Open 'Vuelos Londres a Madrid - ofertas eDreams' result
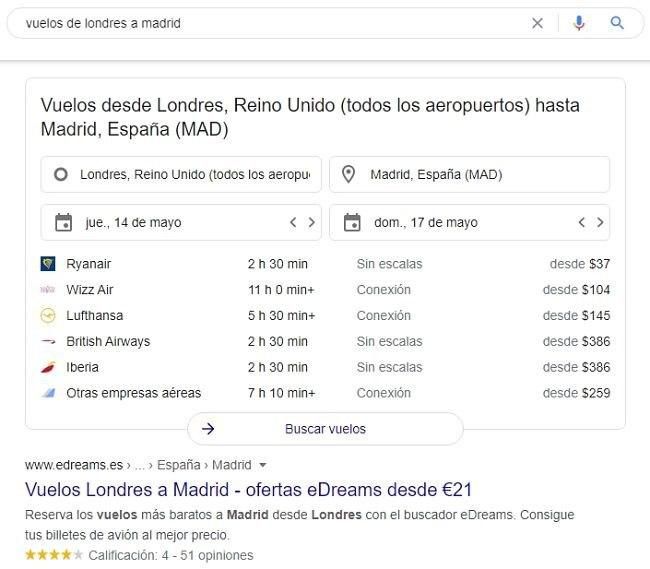650x569 pixels. pos(248,490)
